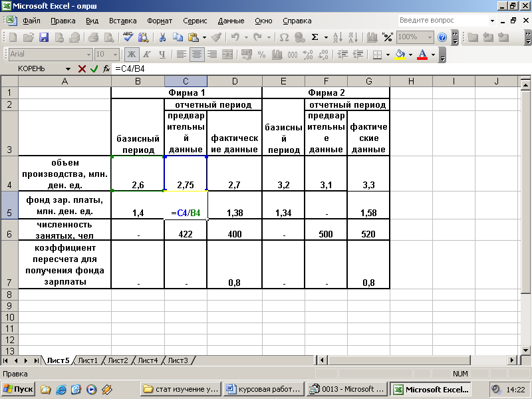532x399 pixels.
Task: Click the Omega symbol icon
Action: point(284,37)
